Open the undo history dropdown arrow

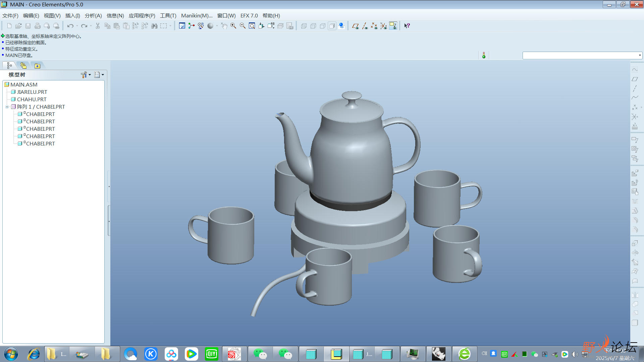77,26
